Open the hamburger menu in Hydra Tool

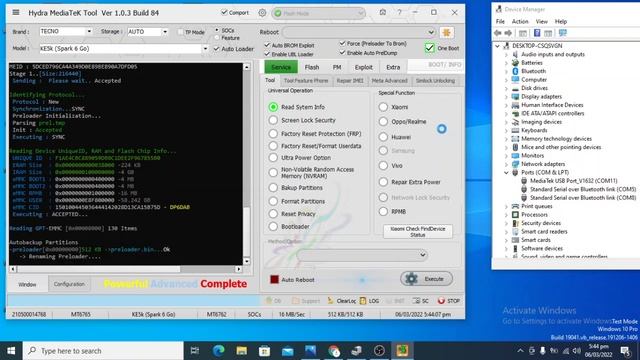16,13
